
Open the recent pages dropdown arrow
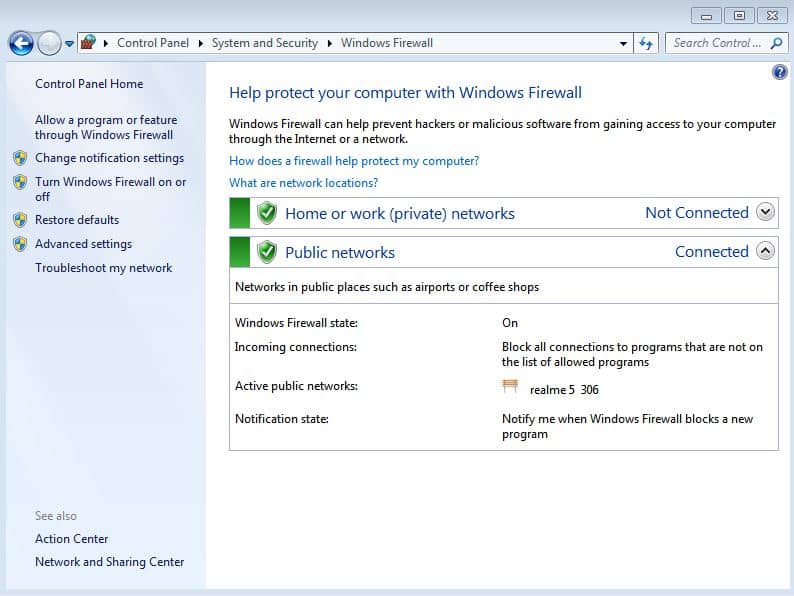(69, 44)
